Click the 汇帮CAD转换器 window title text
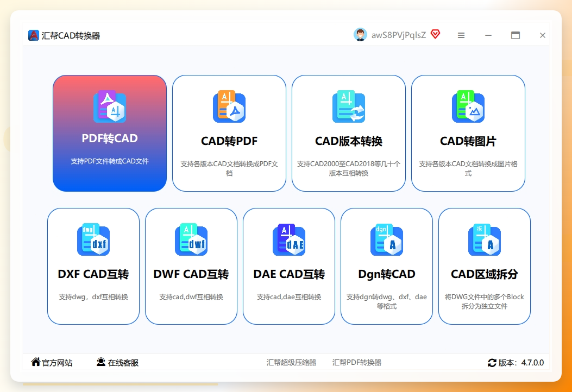 (71, 36)
